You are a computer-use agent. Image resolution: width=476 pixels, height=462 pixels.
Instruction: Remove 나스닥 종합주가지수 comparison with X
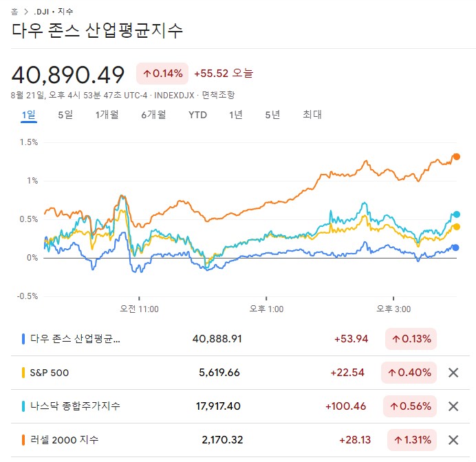click(x=453, y=406)
